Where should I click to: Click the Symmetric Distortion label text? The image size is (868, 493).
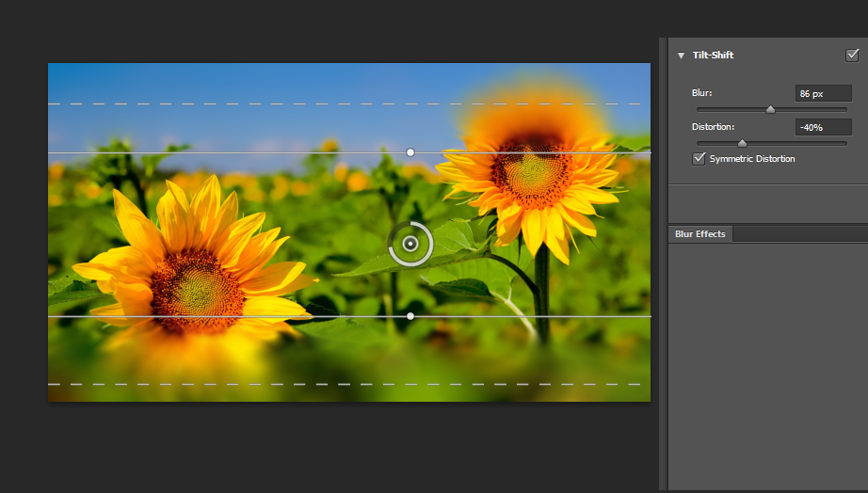752,159
